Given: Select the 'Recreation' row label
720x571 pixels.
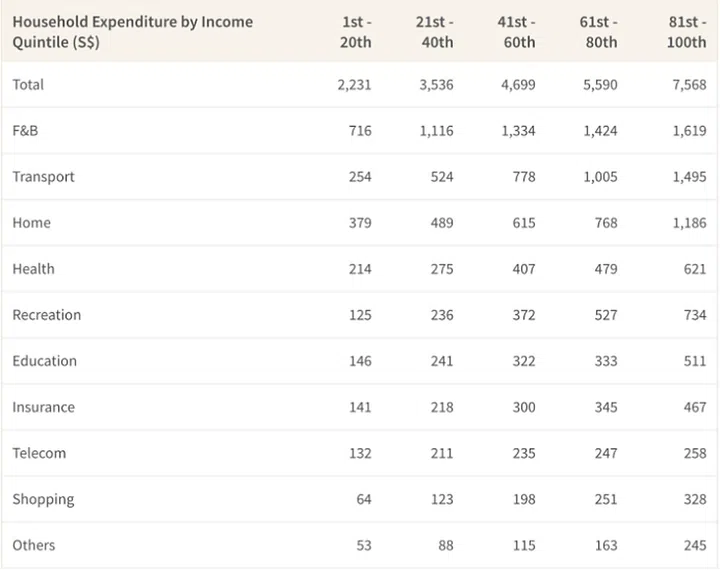Looking at the screenshot, I should tap(46, 315).
